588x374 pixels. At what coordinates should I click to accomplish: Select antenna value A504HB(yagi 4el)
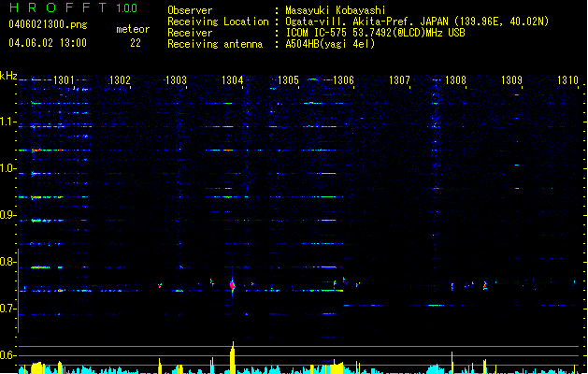pyautogui.click(x=330, y=44)
